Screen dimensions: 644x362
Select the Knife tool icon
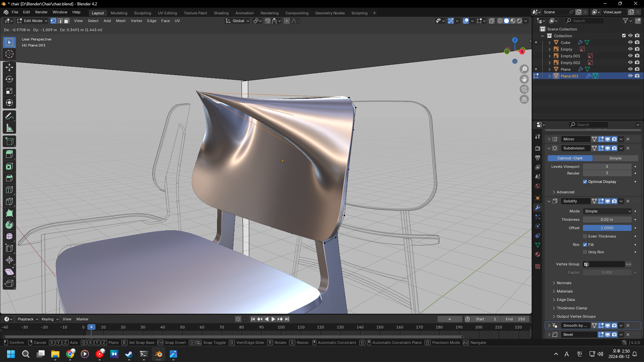pos(9,201)
